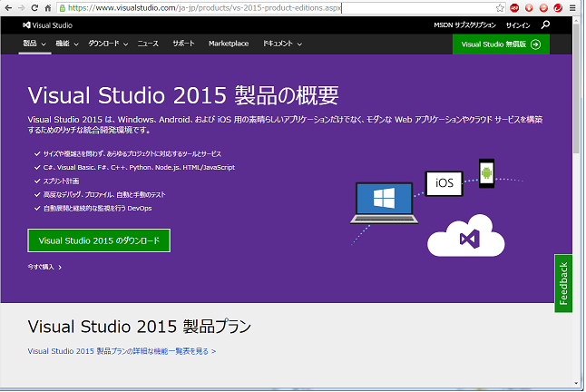
Task: Click the Visual Studio logo in header
Action: [47, 25]
